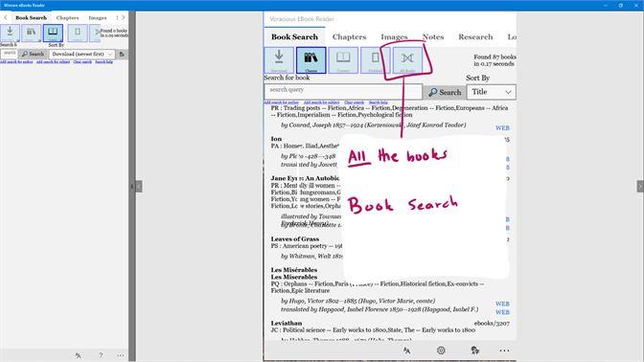
Task: Select the bold Les Misérables title entry
Action: coord(294,270)
